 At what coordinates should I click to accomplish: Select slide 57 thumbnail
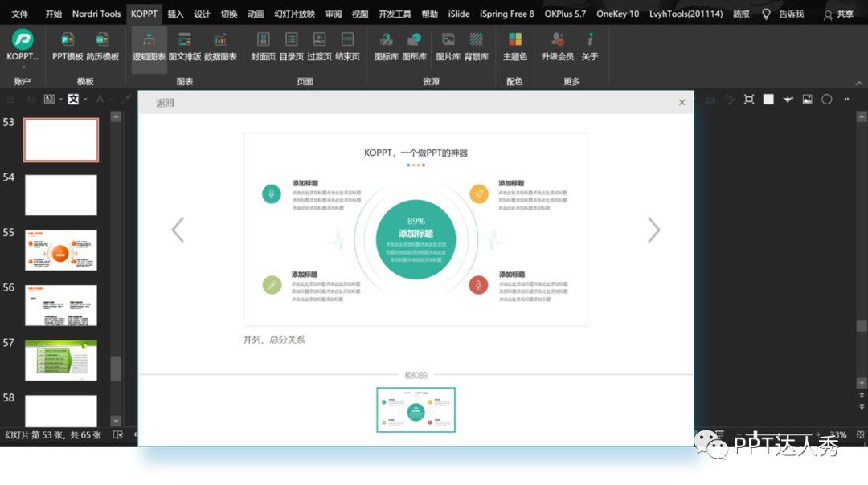(x=61, y=361)
